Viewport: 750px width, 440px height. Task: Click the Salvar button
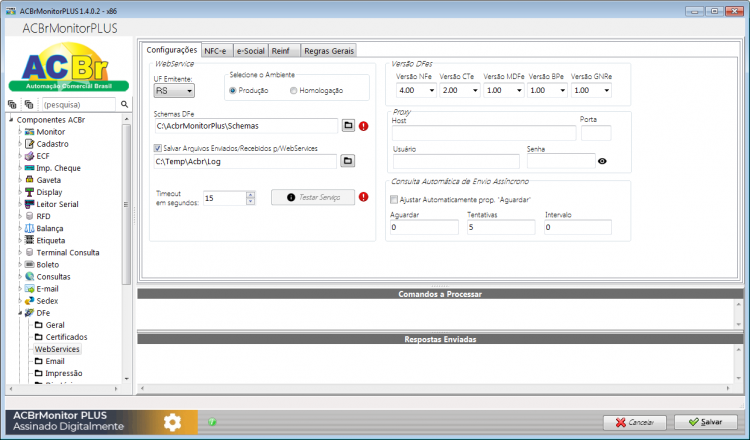pos(706,422)
